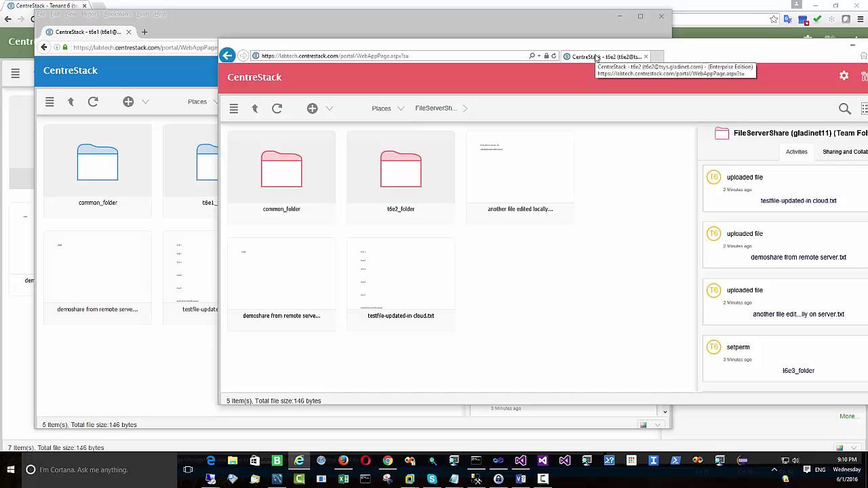The image size is (868, 488).
Task: Open the Places dropdown in the red window
Action: click(388, 108)
